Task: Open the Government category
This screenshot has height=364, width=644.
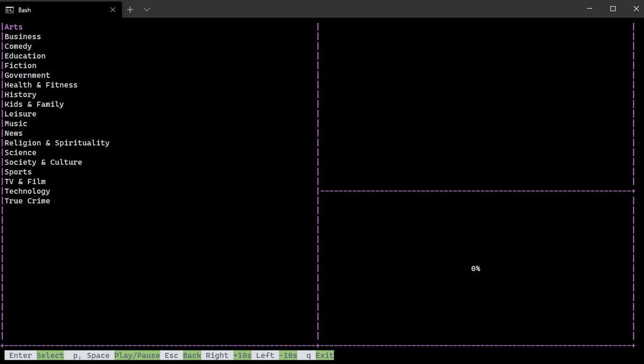Action: tap(27, 75)
